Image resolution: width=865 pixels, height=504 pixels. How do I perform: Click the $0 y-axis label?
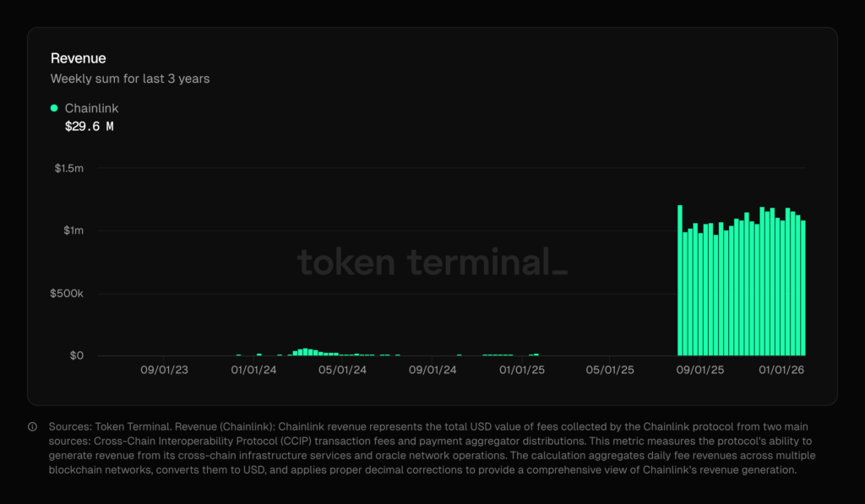[76, 355]
